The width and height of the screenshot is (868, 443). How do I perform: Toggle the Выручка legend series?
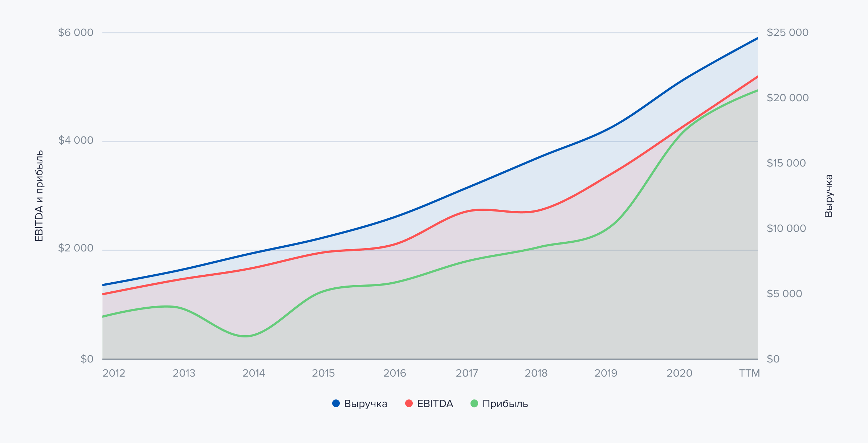coord(360,403)
